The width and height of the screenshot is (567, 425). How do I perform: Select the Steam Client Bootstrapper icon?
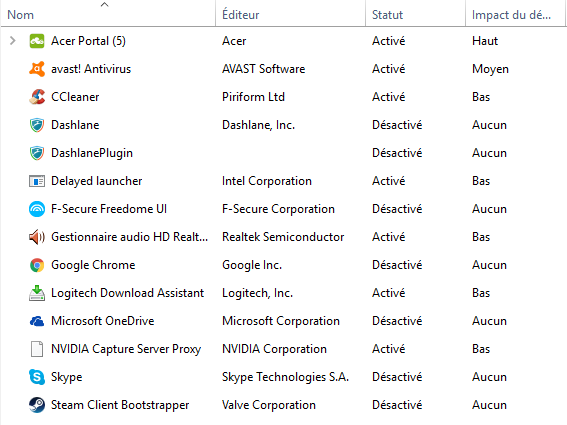tap(37, 405)
